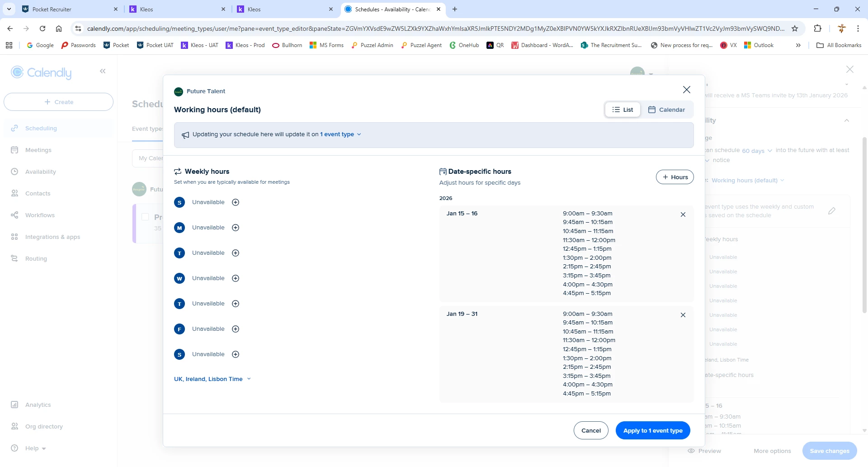
Task: Open OneHub bookmark
Action: 464,45
